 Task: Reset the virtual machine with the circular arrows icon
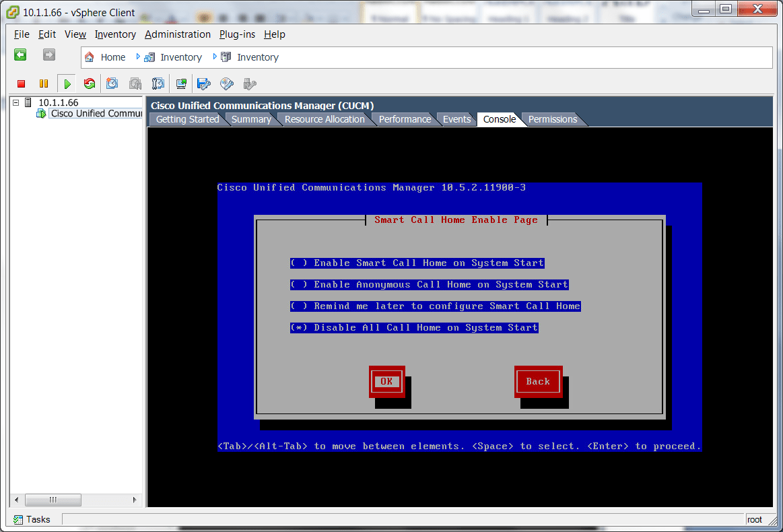pos(90,84)
